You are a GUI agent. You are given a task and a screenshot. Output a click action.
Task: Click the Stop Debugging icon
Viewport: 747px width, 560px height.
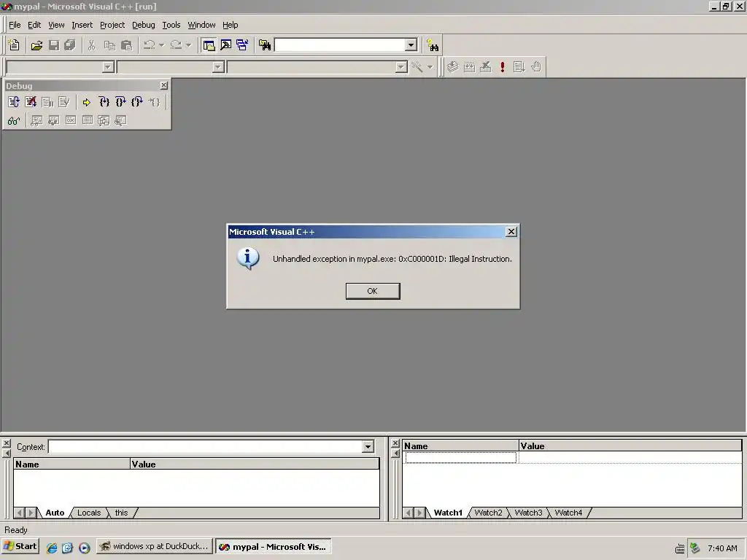[x=31, y=102]
